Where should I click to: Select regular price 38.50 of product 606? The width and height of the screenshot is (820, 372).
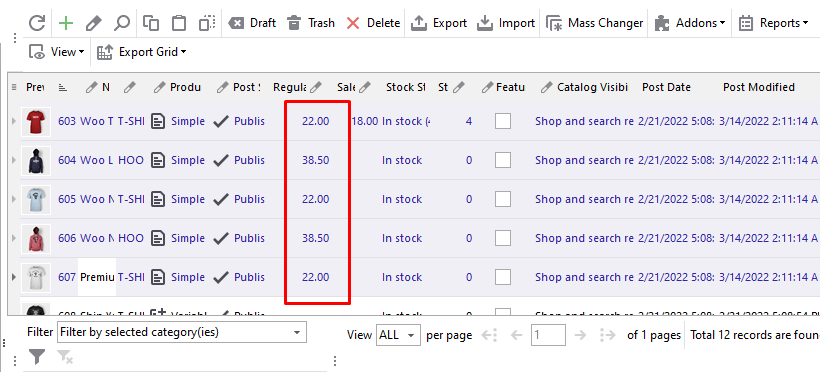click(315, 238)
